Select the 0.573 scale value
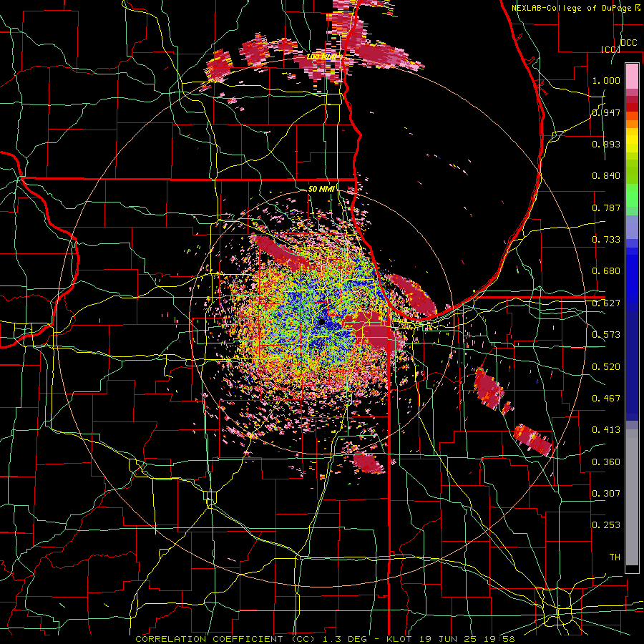 point(606,335)
